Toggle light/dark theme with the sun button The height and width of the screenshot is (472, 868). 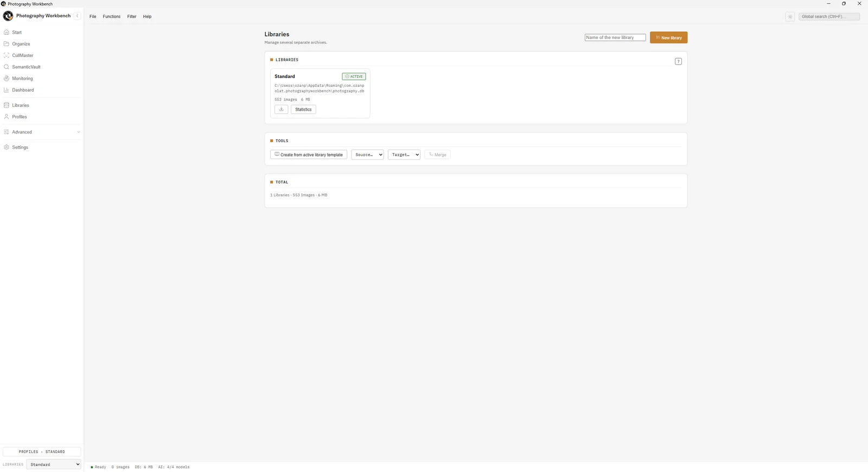coord(790,17)
